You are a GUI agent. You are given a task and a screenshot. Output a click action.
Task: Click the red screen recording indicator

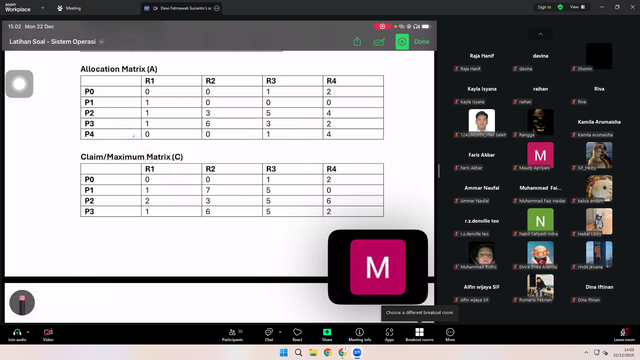[382, 27]
